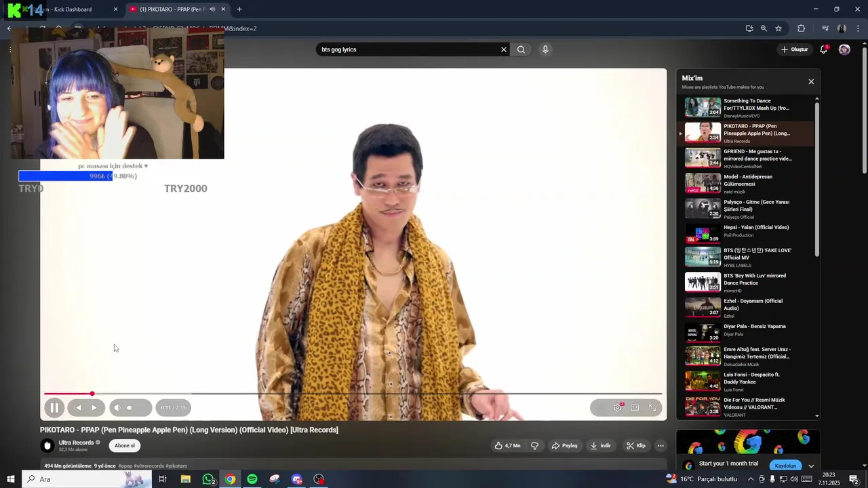
Task: Skip to previous video in player
Action: (x=78, y=407)
